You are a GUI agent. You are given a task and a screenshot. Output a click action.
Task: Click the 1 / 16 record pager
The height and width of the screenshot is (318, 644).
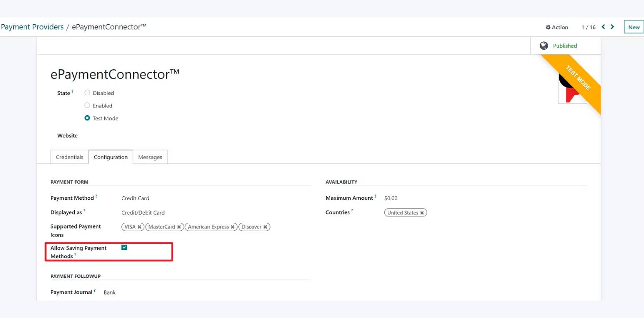tap(588, 27)
